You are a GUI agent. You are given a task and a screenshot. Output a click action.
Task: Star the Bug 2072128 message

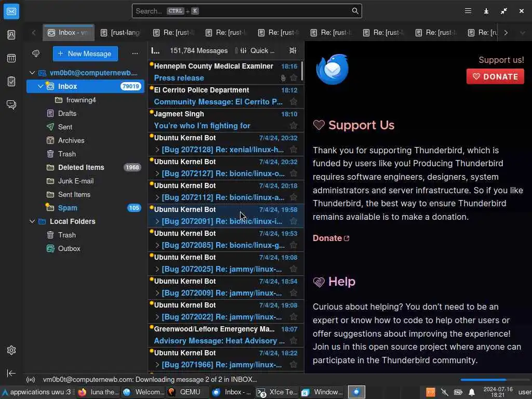pos(294,149)
